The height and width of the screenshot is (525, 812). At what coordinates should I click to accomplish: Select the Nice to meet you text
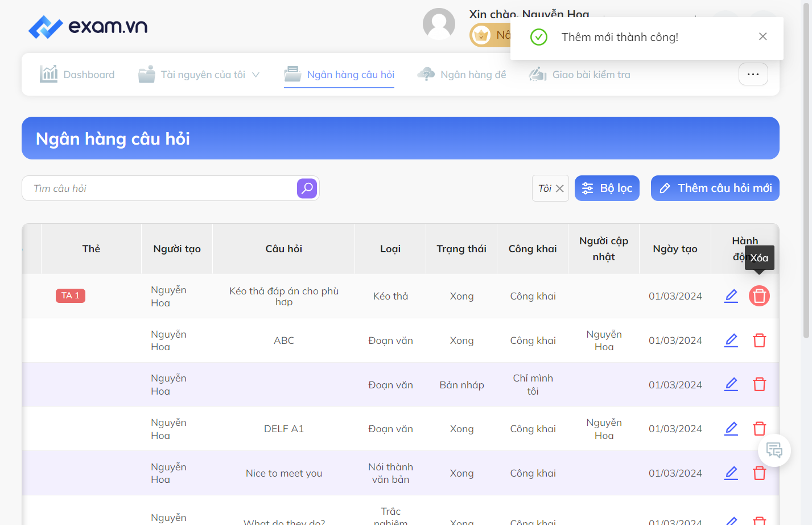coord(284,473)
